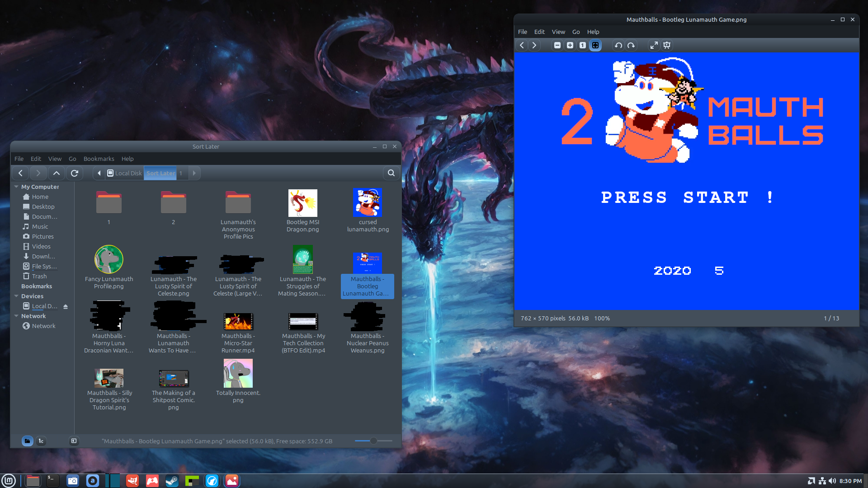Viewport: 868px width, 488px height.
Task: Open the Bookmarks menu in file manager
Action: pos(99,159)
